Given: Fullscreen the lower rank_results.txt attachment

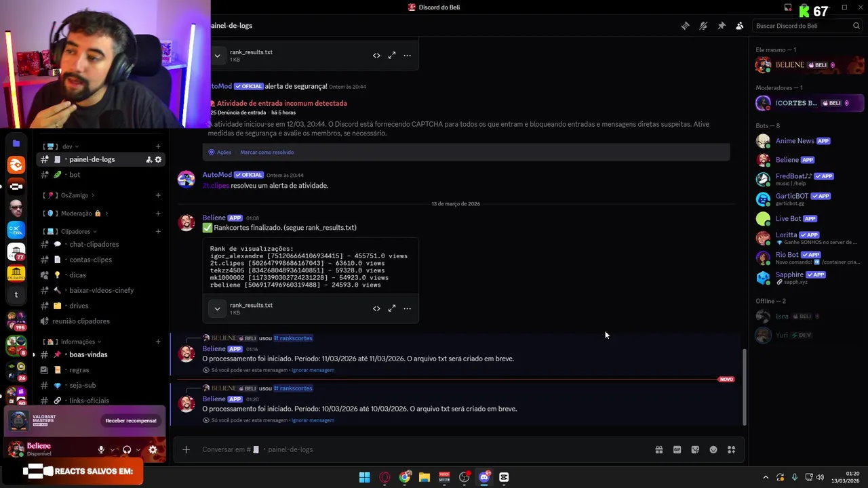Looking at the screenshot, I should pyautogui.click(x=392, y=308).
